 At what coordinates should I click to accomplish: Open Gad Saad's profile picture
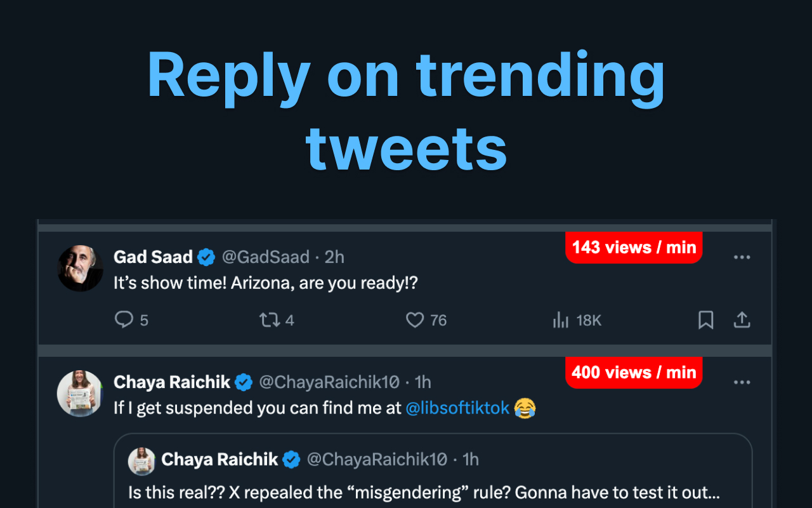(x=81, y=268)
